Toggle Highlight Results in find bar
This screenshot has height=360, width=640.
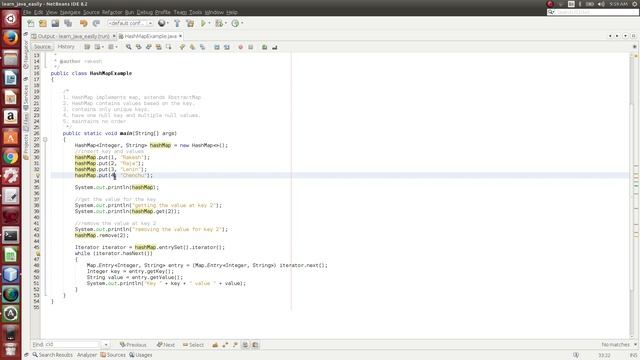[x=245, y=345]
